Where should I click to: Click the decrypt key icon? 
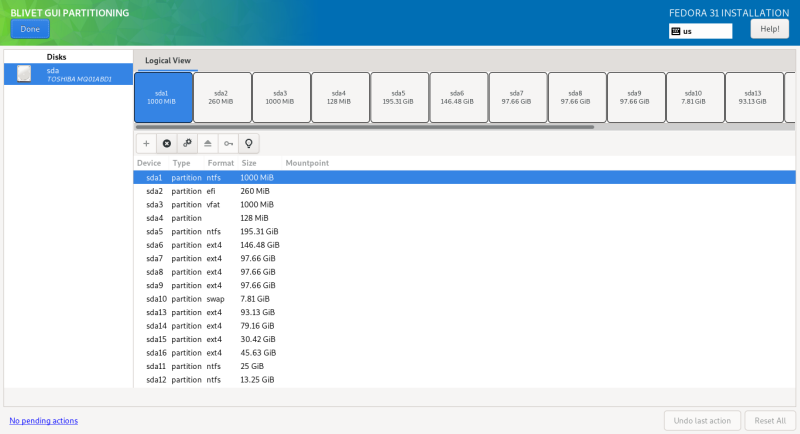pyautogui.click(x=228, y=143)
